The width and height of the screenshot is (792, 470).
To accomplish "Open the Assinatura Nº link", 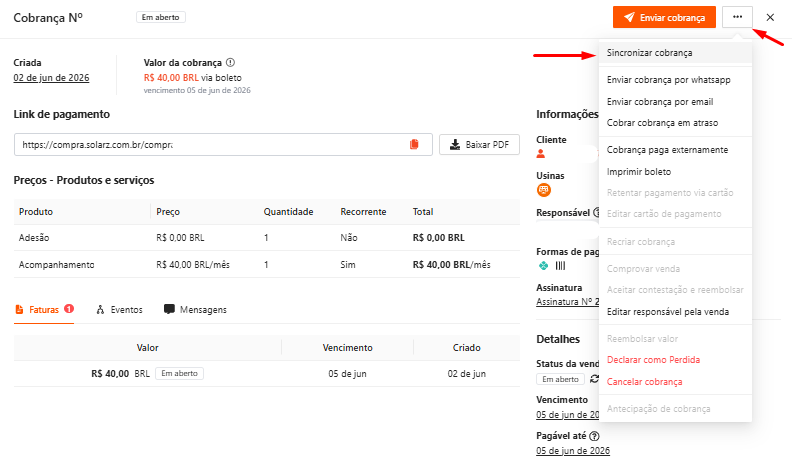I will tap(568, 301).
